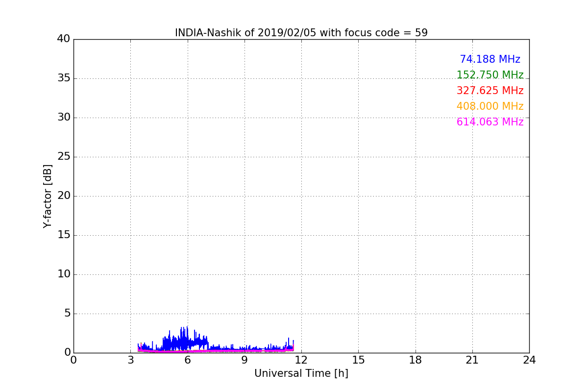Click the x-axis tick label 24
The image size is (588, 392).
(529, 360)
